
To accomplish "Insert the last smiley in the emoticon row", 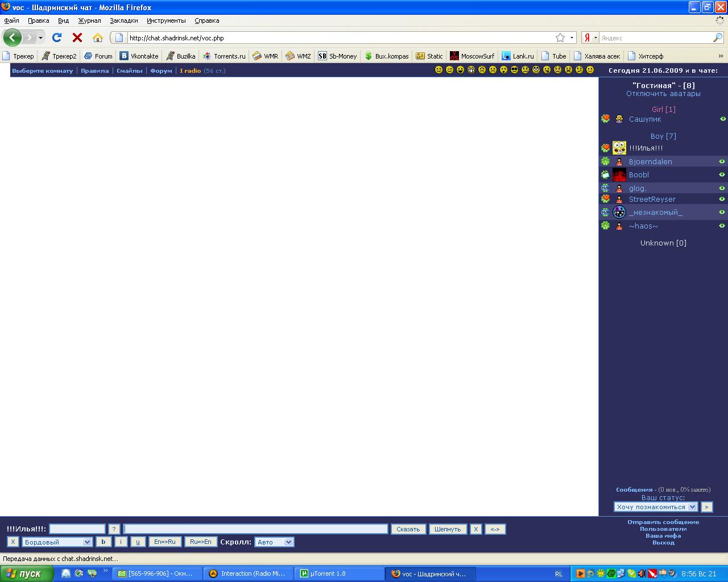I will pos(590,70).
